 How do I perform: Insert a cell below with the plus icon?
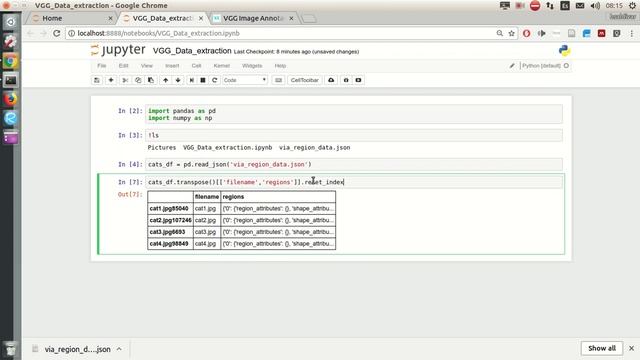pyautogui.click(x=111, y=80)
